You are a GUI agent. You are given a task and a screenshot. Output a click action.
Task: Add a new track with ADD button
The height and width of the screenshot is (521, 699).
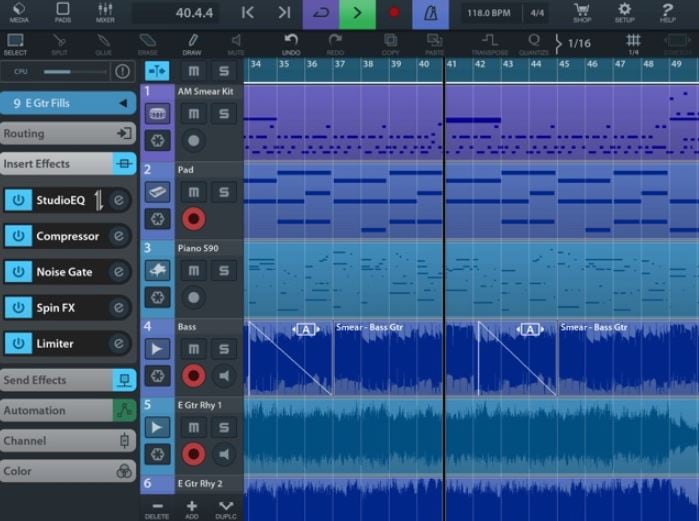click(192, 509)
